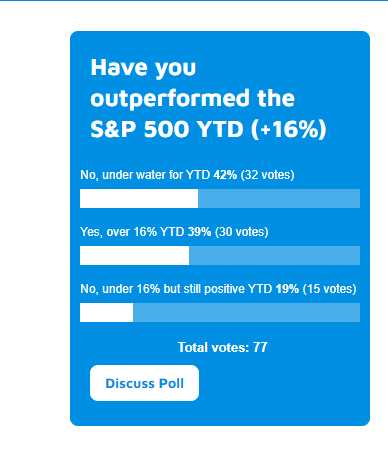Click the bold 39% percentage

(x=199, y=232)
